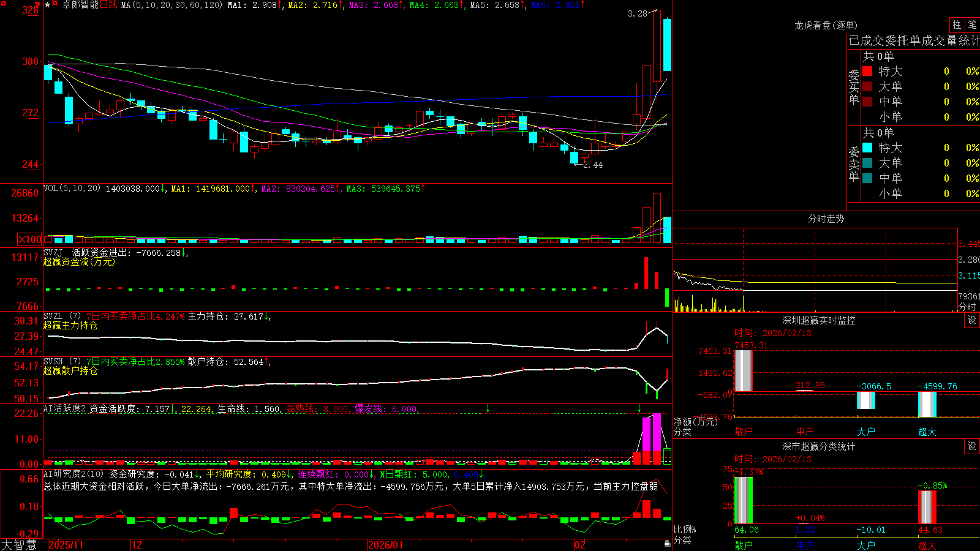Click the 分时走势 panel title
Viewport: 980px width, 551px height.
(826, 219)
